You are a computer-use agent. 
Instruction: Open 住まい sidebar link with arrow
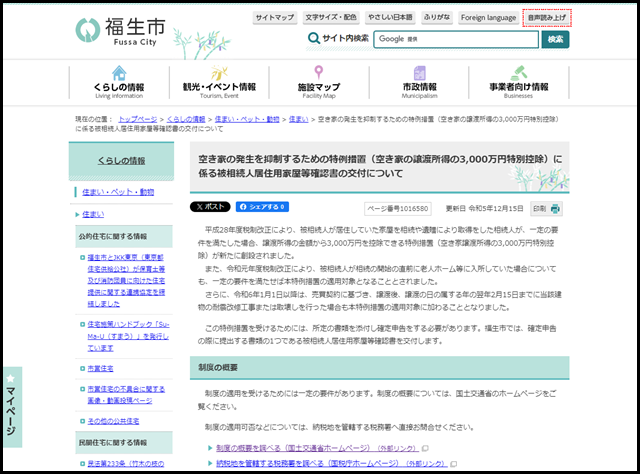(93, 214)
